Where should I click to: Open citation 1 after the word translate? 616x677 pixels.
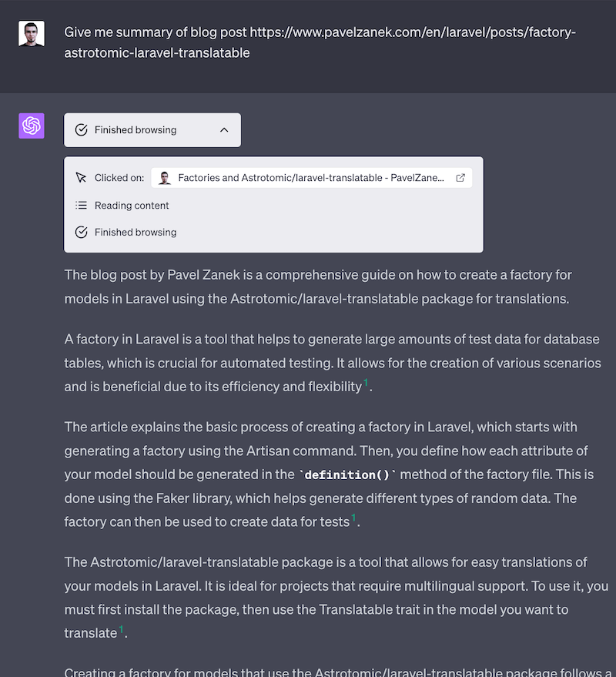121,629
